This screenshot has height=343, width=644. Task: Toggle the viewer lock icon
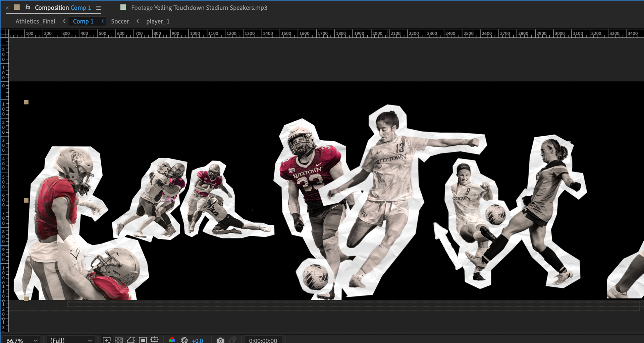point(28,7)
